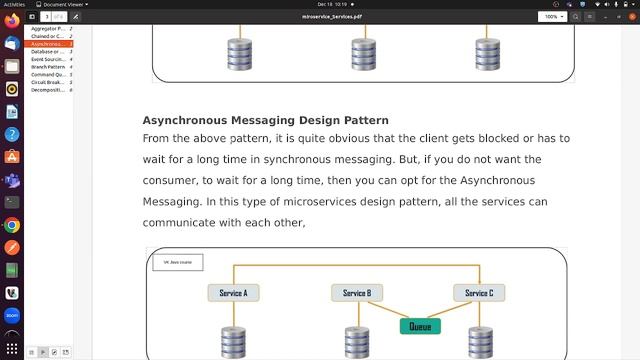This screenshot has width=640, height=360.
Task: Open Help from the dock
Action: click(x=12, y=134)
